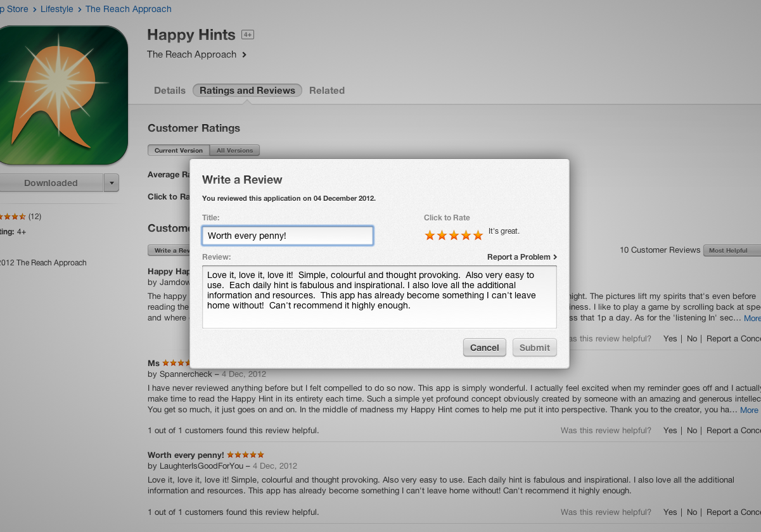Vote Yes on LaughterIsGoodForYou review

click(x=670, y=512)
